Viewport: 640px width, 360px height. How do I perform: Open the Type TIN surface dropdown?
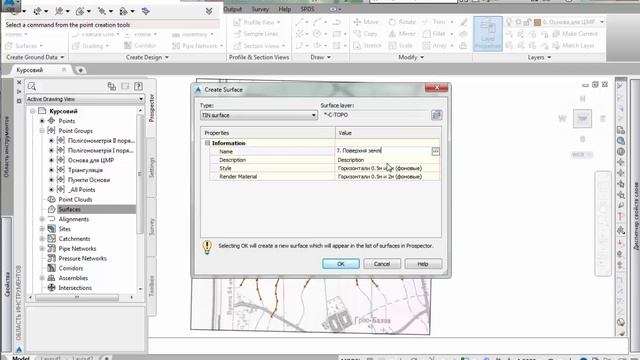tap(259, 116)
